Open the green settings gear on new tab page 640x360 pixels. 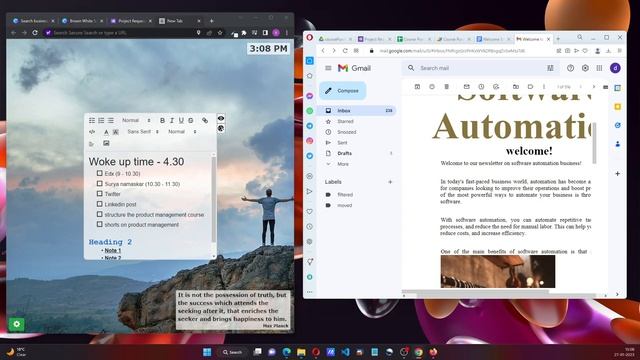pos(16,324)
